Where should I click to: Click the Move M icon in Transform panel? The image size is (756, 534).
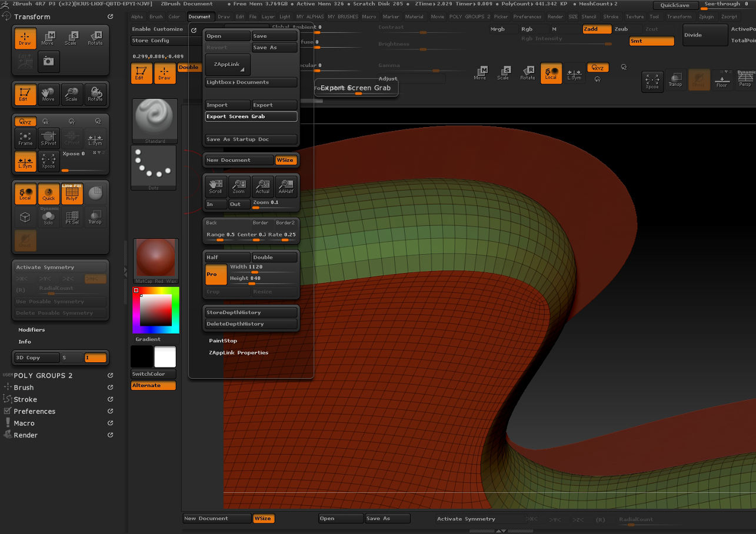click(48, 38)
